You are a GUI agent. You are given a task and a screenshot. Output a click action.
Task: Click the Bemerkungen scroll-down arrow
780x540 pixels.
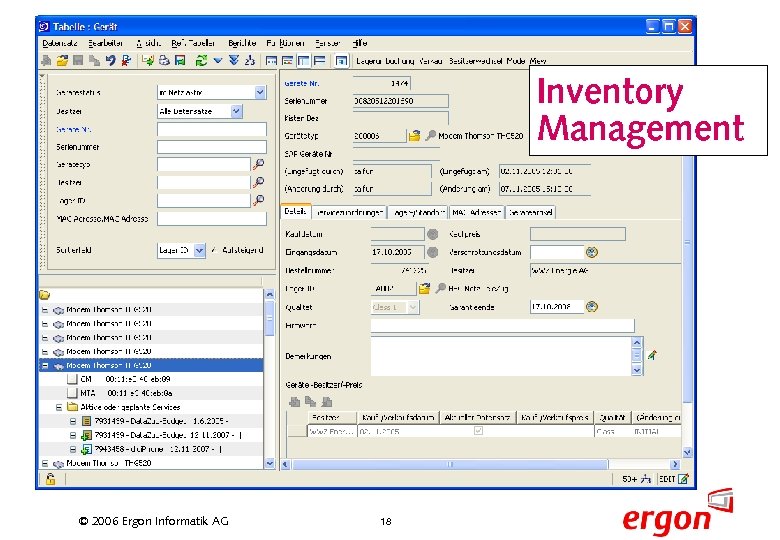pyautogui.click(x=637, y=370)
